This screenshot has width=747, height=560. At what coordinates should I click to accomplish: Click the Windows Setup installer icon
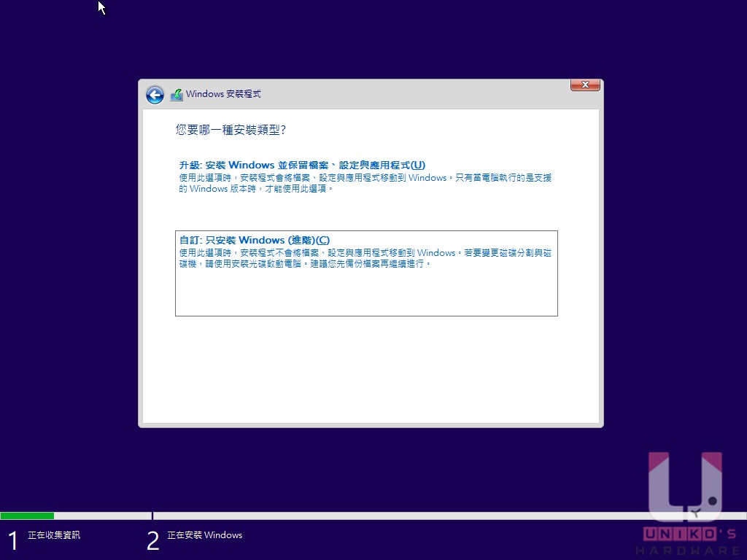tap(177, 95)
